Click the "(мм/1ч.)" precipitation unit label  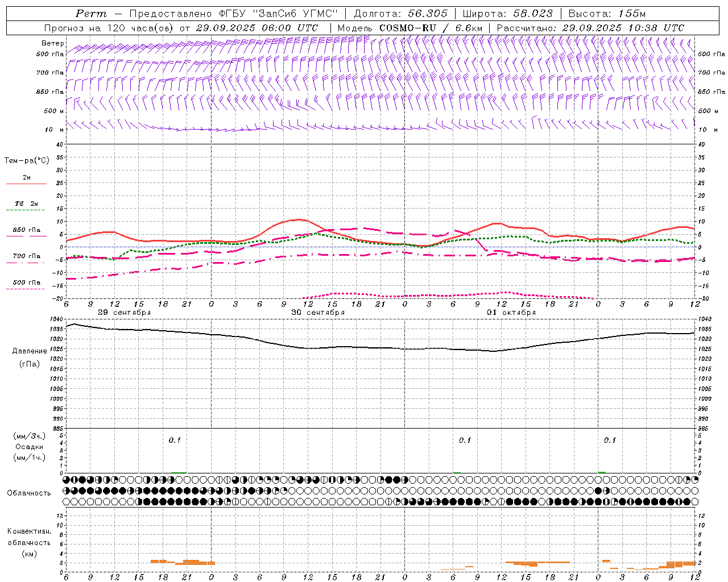pos(30,458)
